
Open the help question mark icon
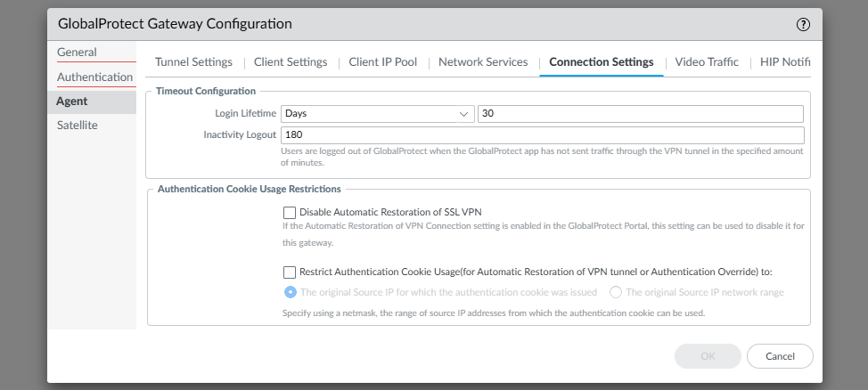click(x=803, y=24)
